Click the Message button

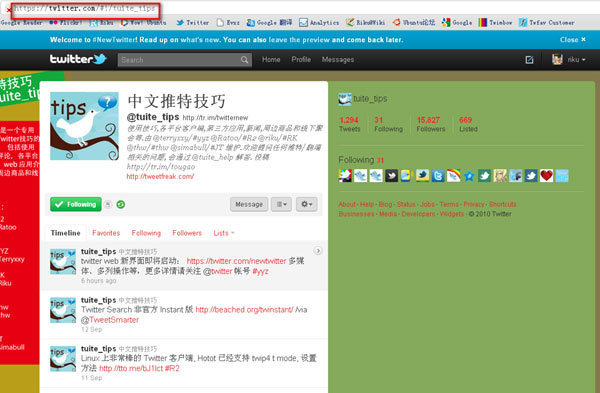click(x=249, y=204)
